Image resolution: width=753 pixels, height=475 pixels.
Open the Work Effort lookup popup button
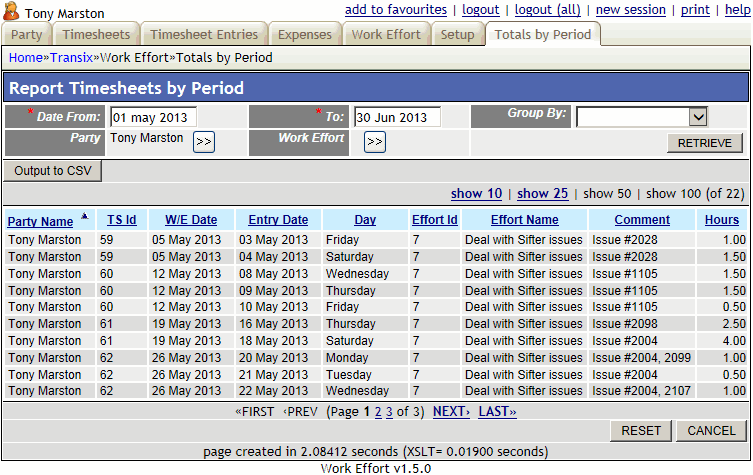click(x=375, y=142)
